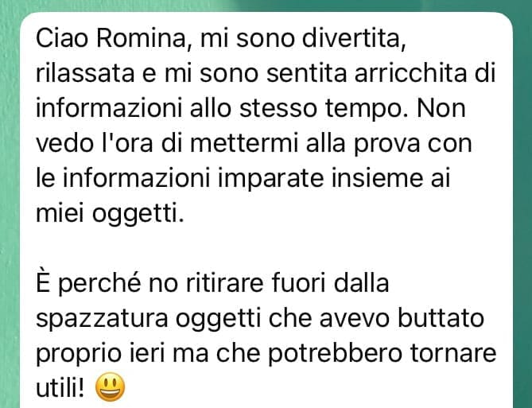Tap the word rilassata

[x=85, y=73]
